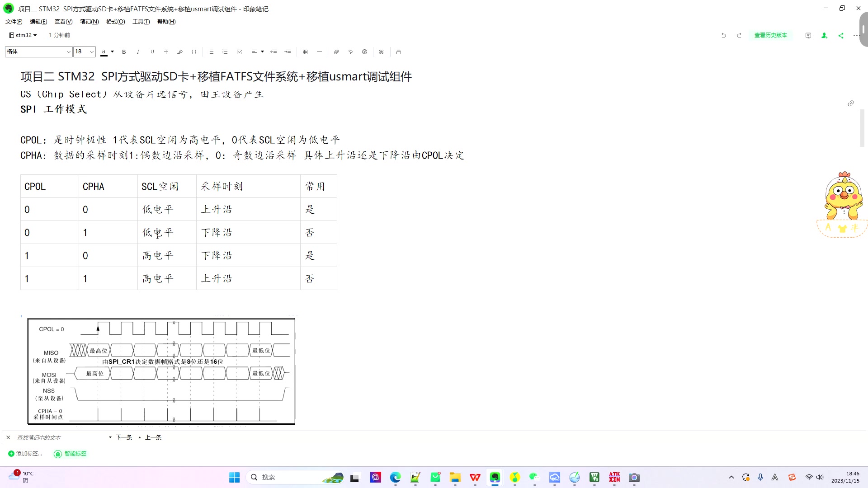
Task: Click the circular icon before the toolbar's command symbol
Action: pyautogui.click(x=364, y=52)
